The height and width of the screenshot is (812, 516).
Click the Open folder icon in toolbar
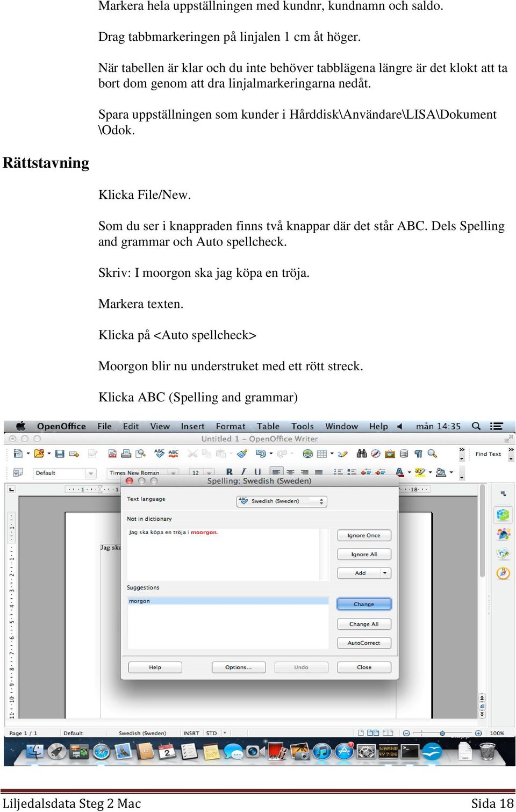pyautogui.click(x=38, y=454)
